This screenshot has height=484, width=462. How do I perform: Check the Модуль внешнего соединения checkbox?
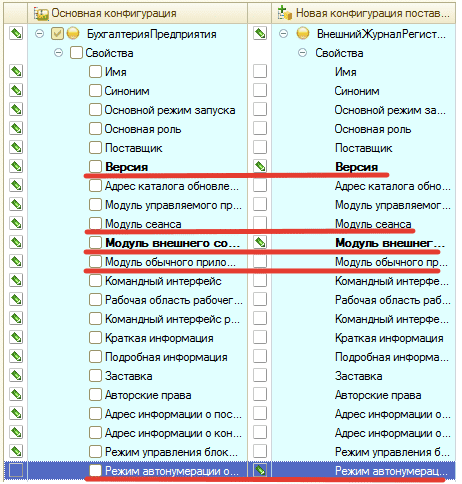(x=95, y=243)
